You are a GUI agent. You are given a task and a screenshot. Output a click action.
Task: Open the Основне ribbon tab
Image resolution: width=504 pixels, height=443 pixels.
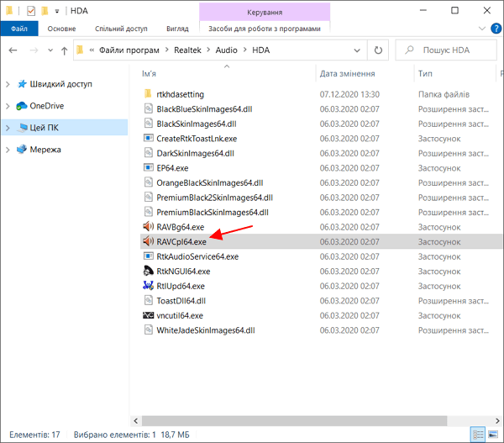61,29
